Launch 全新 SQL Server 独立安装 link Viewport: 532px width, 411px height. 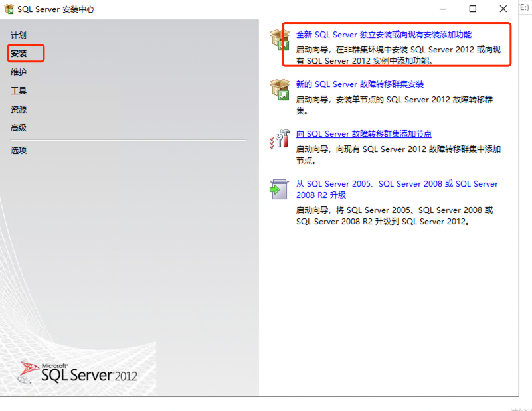[x=383, y=35]
